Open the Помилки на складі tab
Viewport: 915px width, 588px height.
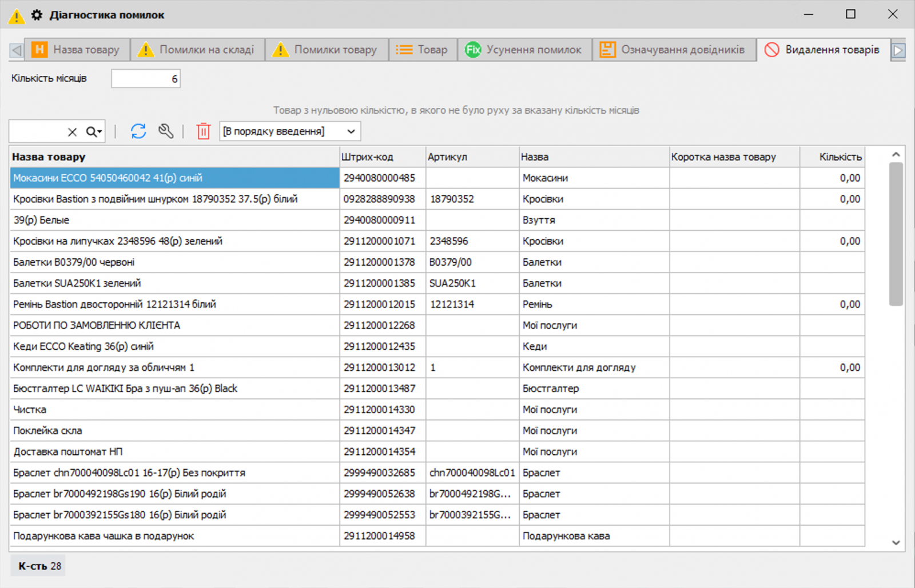click(197, 50)
